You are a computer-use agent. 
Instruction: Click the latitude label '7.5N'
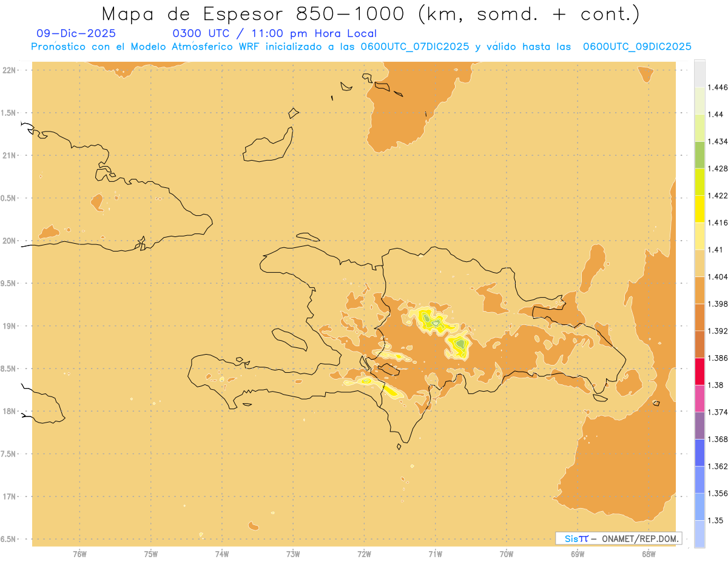pos(8,454)
